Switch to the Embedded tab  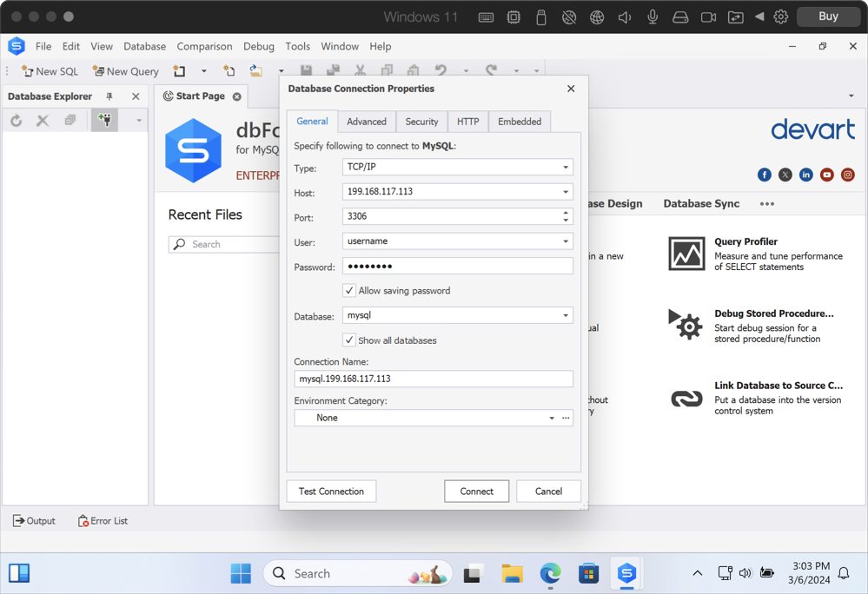point(520,122)
